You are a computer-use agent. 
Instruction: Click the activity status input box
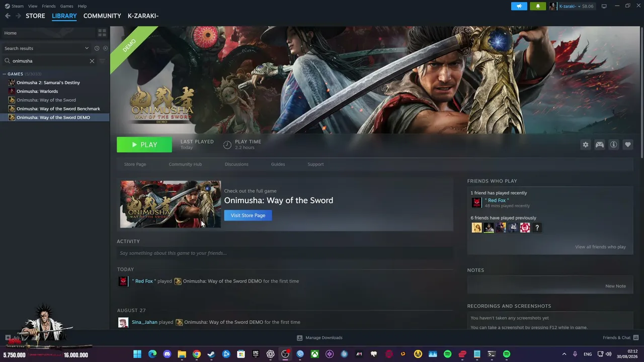point(285,253)
